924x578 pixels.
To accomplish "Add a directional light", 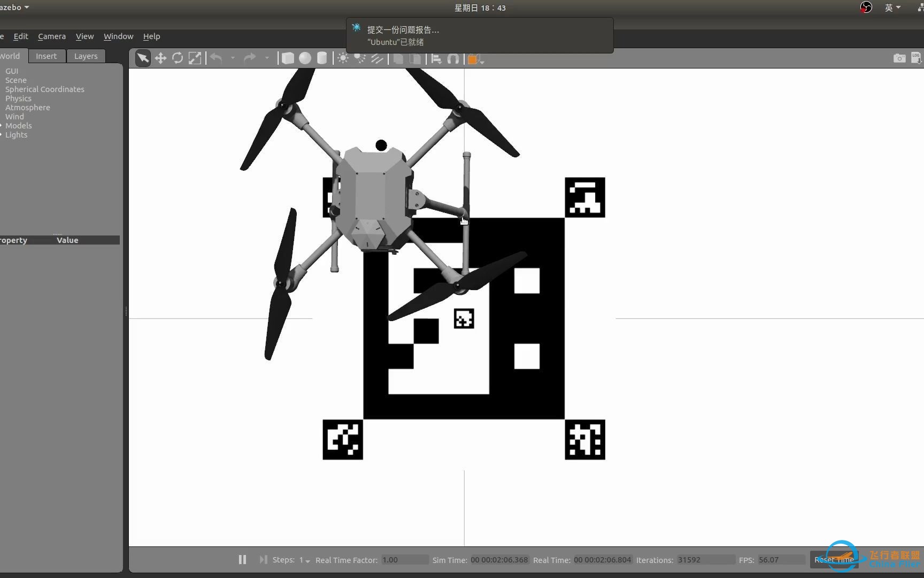I will 378,58.
